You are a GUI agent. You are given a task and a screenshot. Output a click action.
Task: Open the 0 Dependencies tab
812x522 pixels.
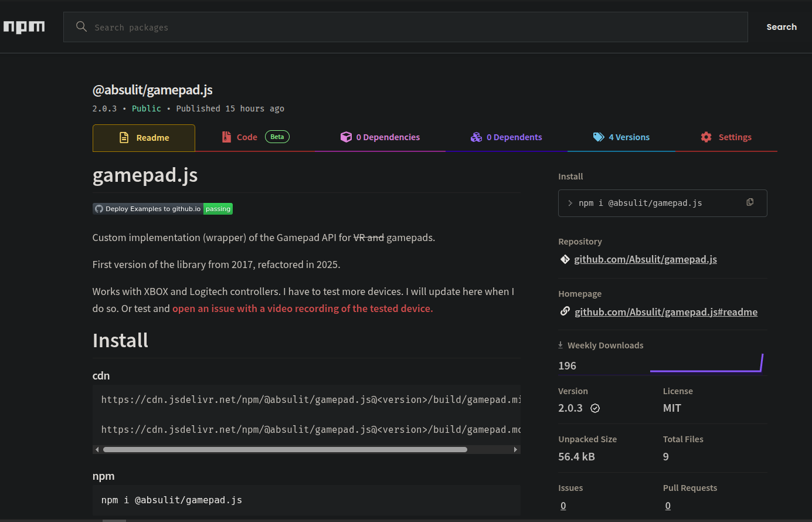click(380, 137)
